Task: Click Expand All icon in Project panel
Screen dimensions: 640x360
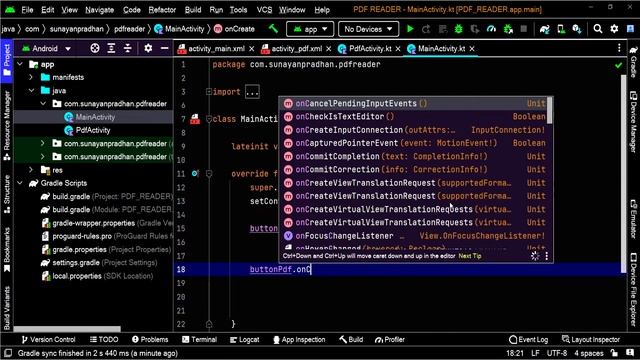Action: click(x=111, y=49)
